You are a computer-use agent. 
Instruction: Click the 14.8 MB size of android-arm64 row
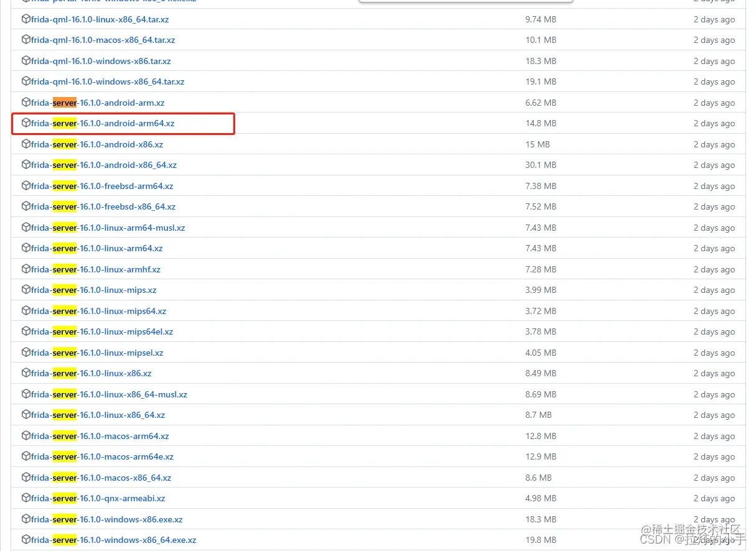(541, 123)
